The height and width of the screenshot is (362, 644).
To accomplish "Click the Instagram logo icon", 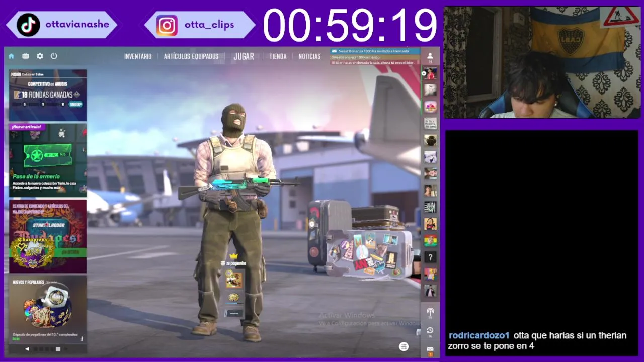I will click(x=167, y=25).
